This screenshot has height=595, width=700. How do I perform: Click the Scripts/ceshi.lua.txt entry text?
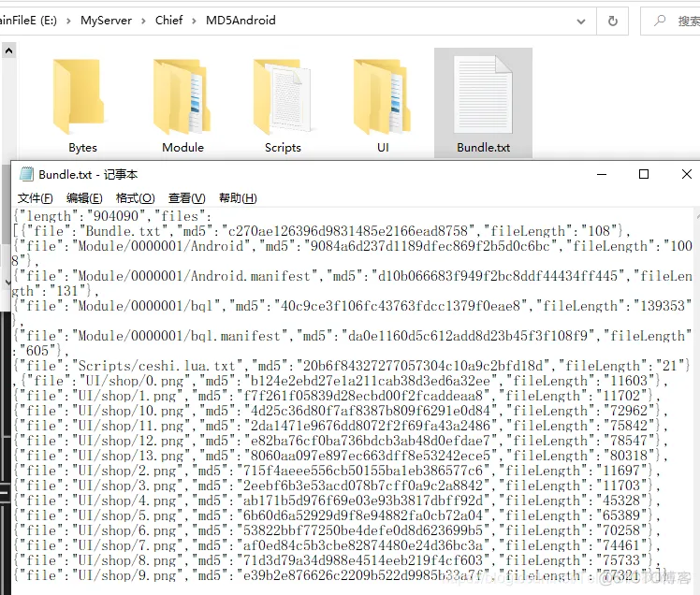click(x=156, y=366)
